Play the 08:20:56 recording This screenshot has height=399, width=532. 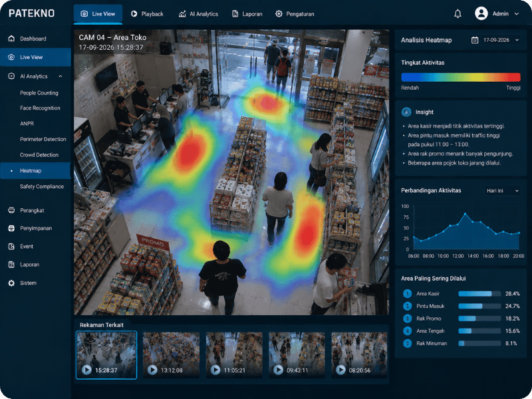tap(340, 370)
